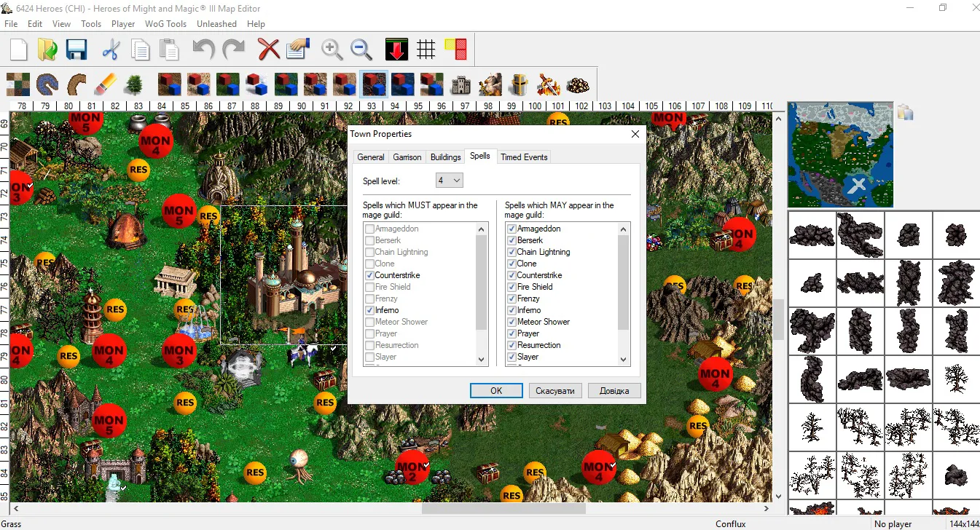Image resolution: width=980 pixels, height=530 pixels.
Task: Click the Zoom in magnifier icon
Action: click(332, 50)
